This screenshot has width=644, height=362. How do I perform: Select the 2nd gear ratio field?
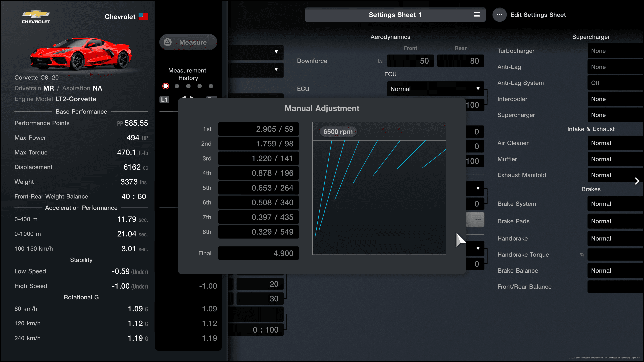(258, 144)
